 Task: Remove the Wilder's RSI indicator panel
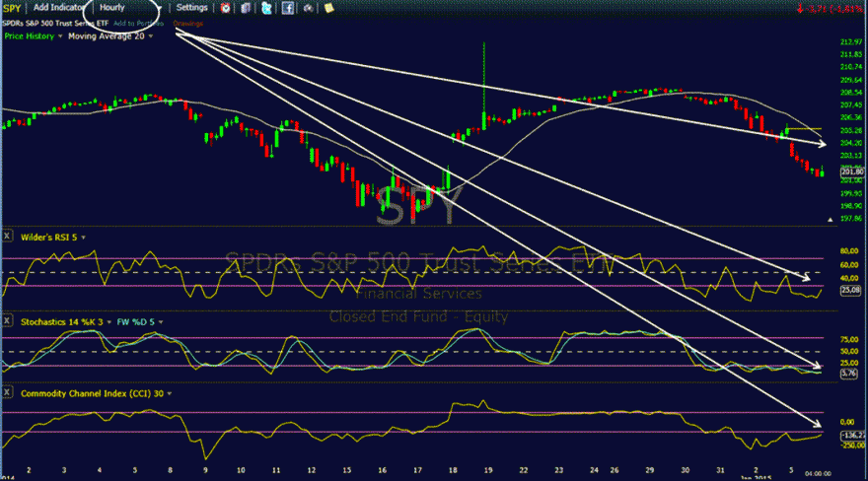tap(7, 237)
